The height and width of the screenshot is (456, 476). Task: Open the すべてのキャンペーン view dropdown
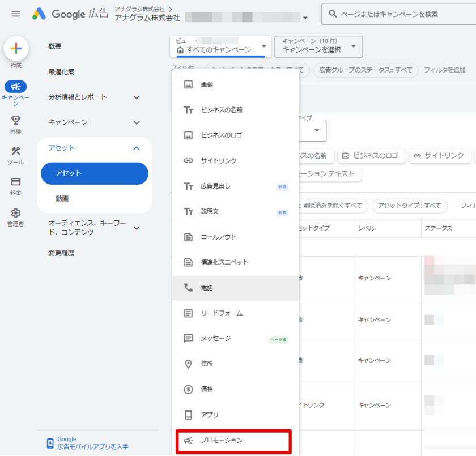[220, 46]
